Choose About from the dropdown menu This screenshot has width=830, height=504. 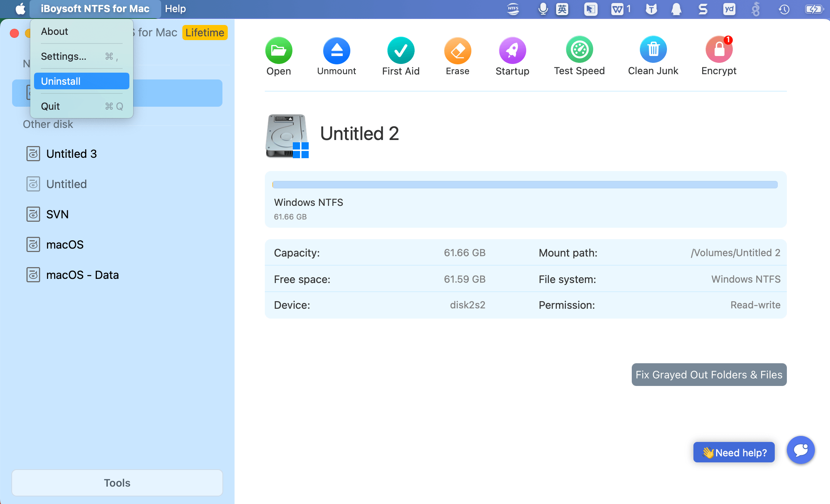click(x=82, y=31)
